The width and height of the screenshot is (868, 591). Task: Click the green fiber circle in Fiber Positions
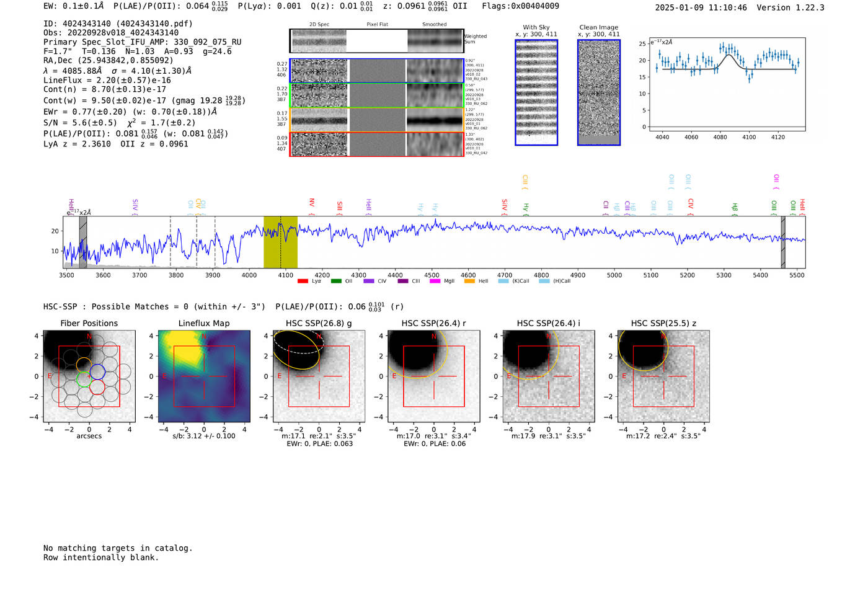pyautogui.click(x=84, y=380)
